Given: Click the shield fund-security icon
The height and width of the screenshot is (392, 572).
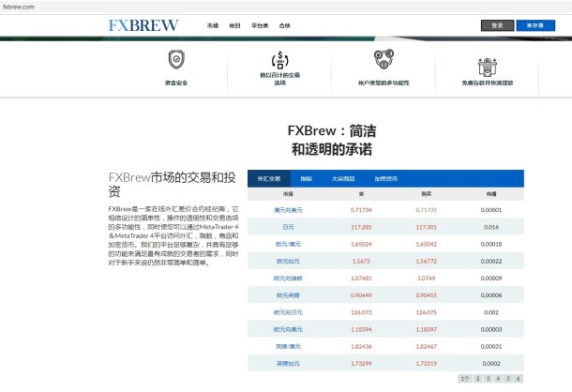Looking at the screenshot, I should click(x=176, y=59).
